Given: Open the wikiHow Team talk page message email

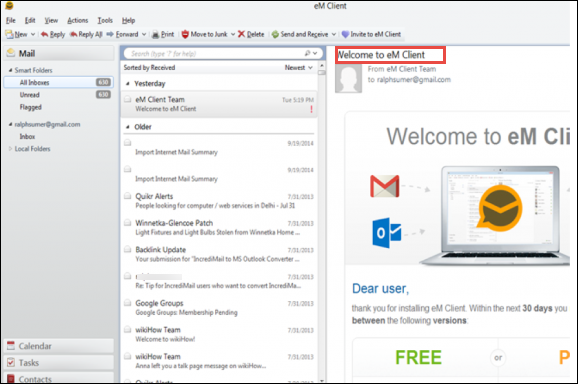Looking at the screenshot, I should [x=219, y=361].
